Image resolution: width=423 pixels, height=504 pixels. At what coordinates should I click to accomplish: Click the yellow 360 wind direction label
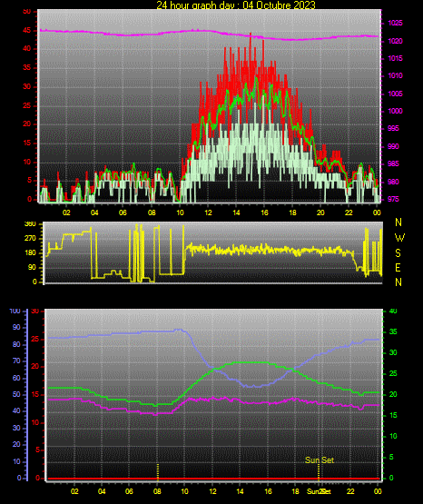click(31, 224)
